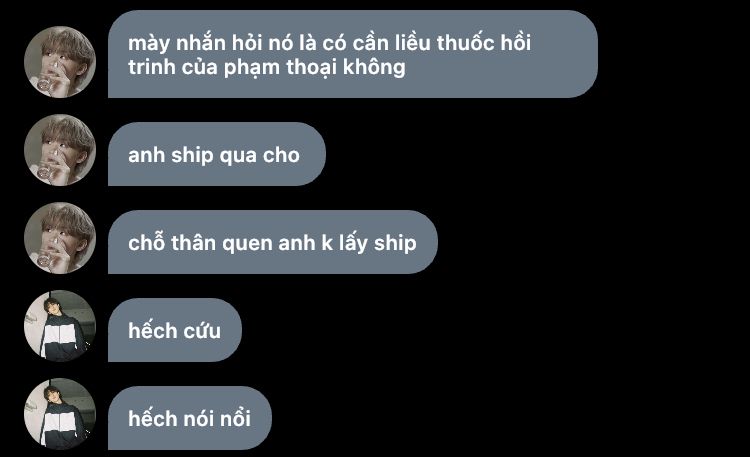Tap the 'anh ship qua cho' message bubble

(x=217, y=154)
